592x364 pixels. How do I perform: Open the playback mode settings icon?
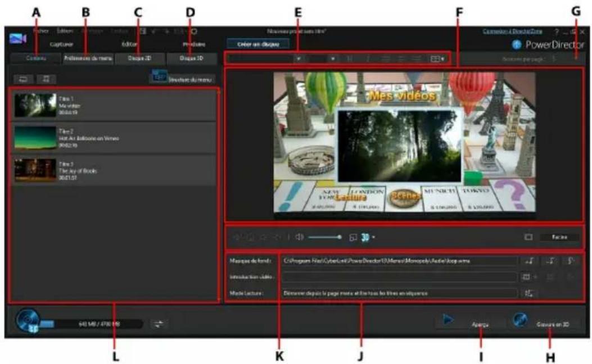tap(530, 293)
